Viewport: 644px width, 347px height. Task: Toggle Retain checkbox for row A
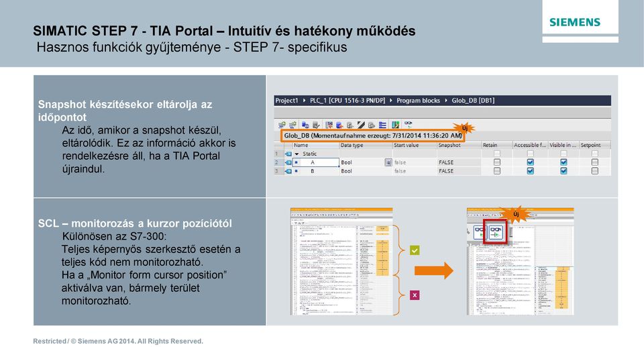tap(497, 162)
